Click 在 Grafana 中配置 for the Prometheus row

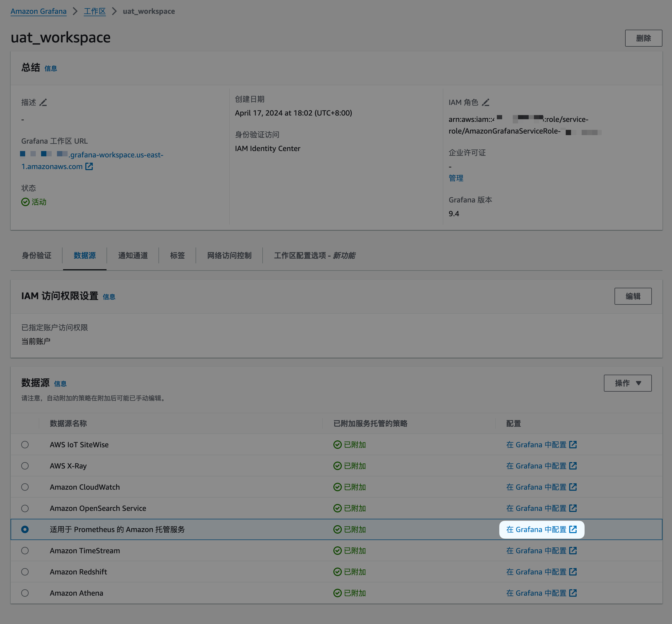(x=541, y=529)
